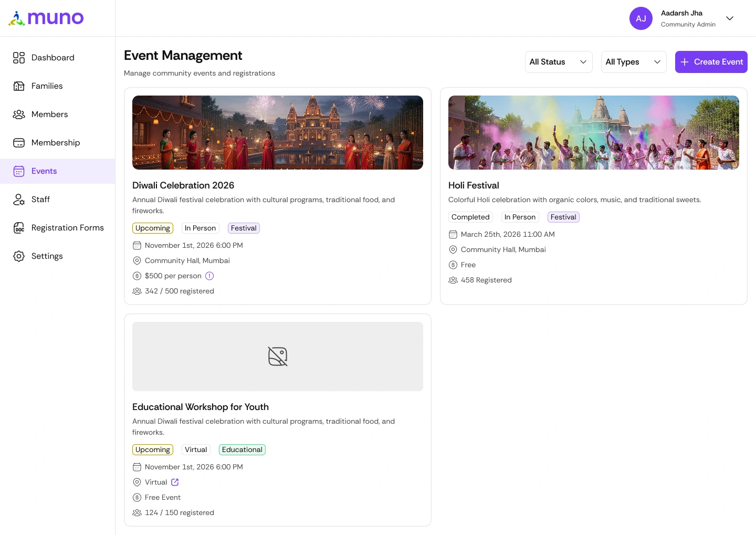Click the Members people icon
The width and height of the screenshot is (756, 535).
(x=19, y=114)
